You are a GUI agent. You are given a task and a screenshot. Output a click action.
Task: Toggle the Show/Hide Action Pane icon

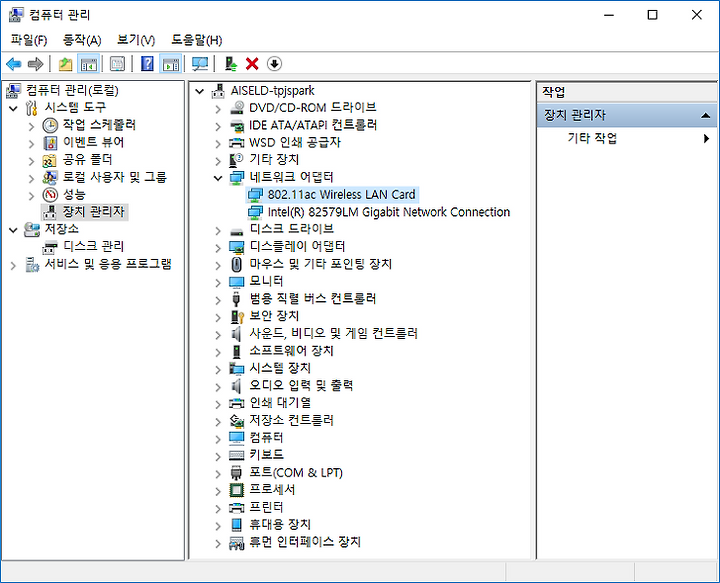click(x=170, y=64)
